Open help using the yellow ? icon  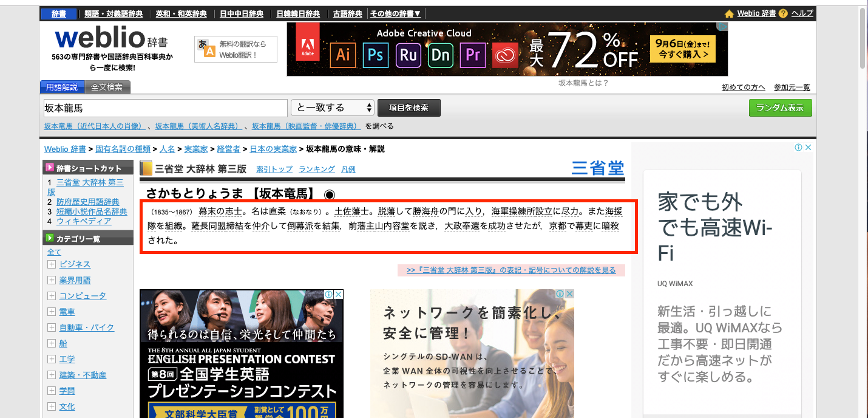click(x=782, y=12)
